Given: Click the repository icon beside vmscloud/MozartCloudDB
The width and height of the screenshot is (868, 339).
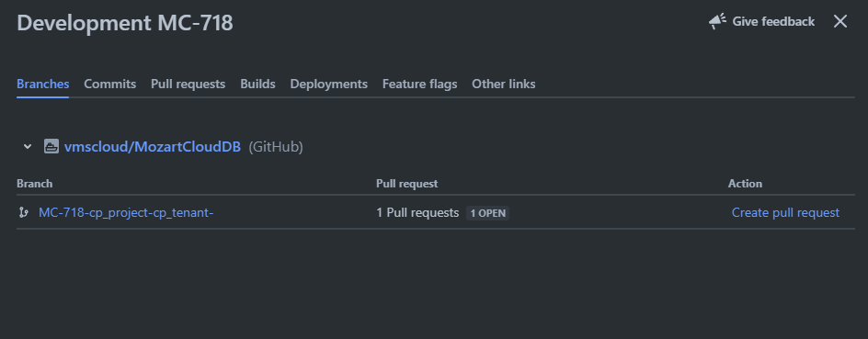Looking at the screenshot, I should tap(51, 147).
